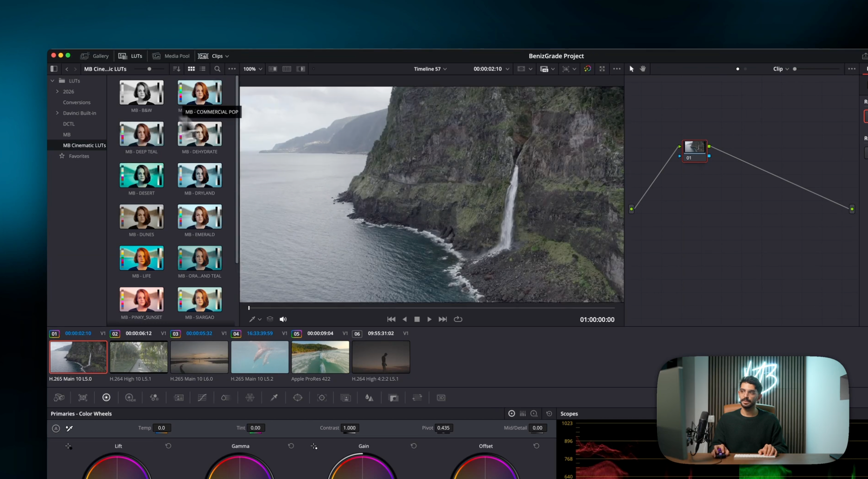Reset the Gamma color wheel
The height and width of the screenshot is (479, 868).
coord(291,446)
